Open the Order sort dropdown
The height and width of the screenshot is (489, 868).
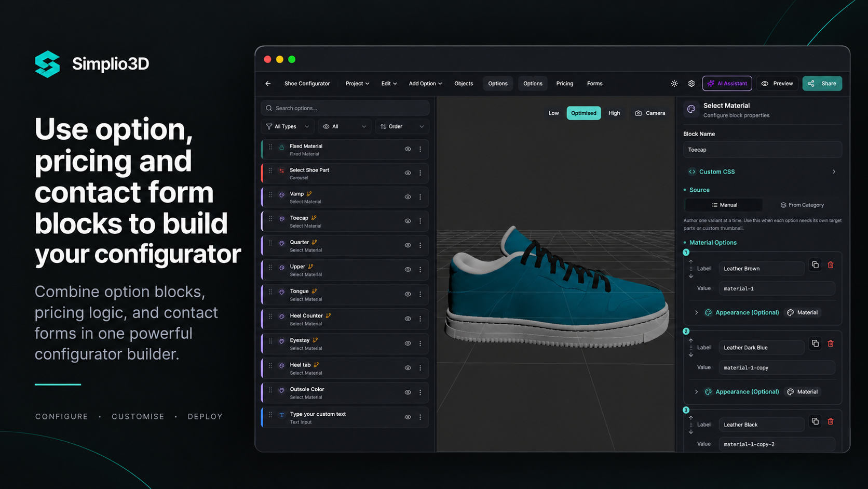pyautogui.click(x=402, y=127)
